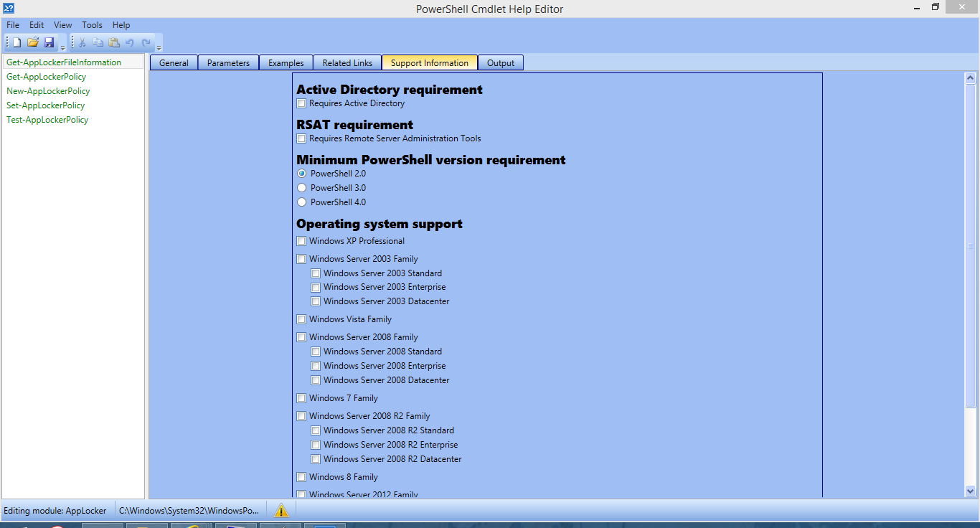The width and height of the screenshot is (980, 528).
Task: Click 'Active Directory requirement' heading
Action: pos(390,90)
